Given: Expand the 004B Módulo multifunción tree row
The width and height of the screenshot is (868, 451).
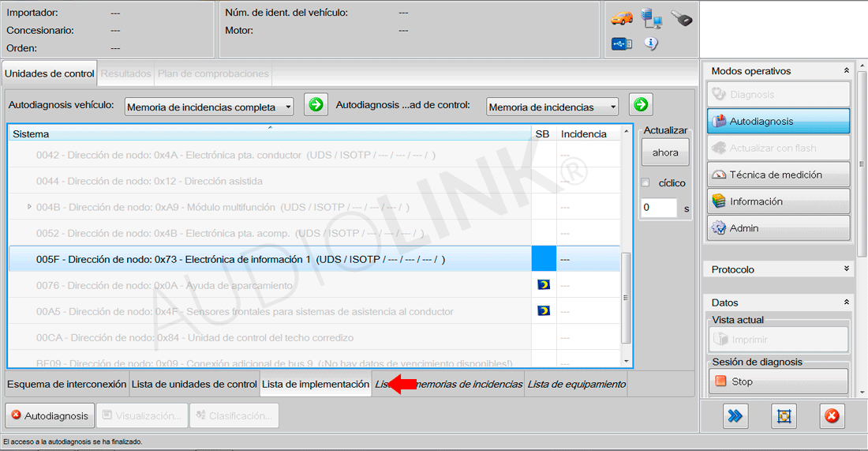Looking at the screenshot, I should click(x=29, y=207).
